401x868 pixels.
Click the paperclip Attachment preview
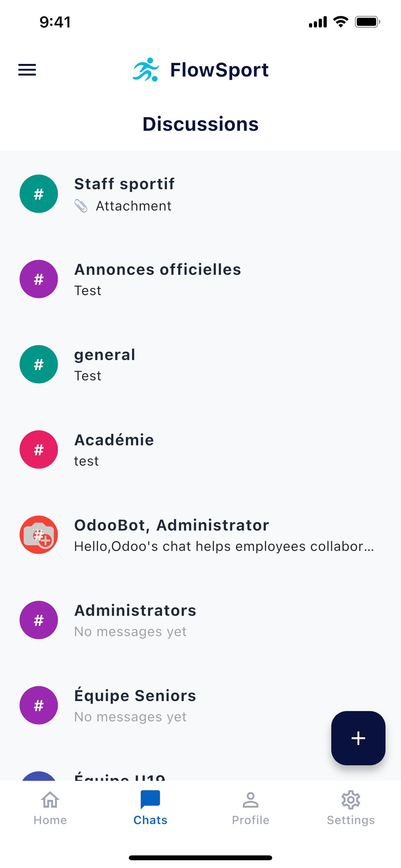[123, 206]
